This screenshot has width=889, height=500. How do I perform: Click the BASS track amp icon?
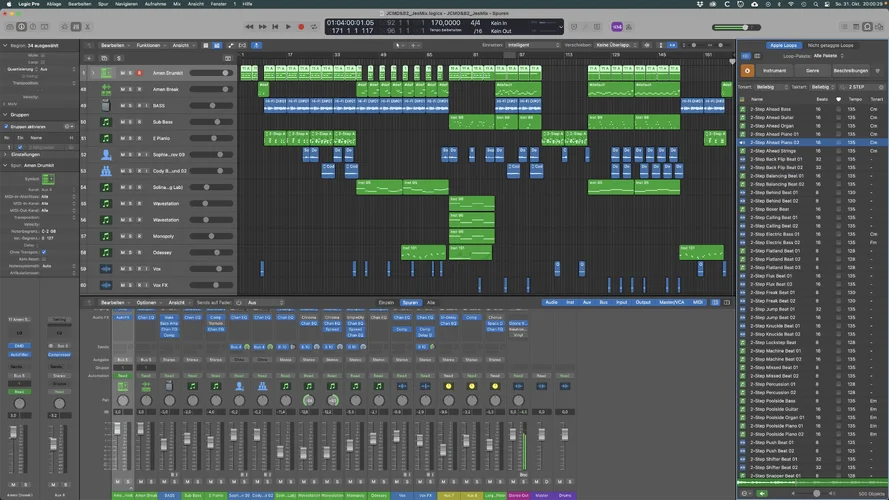106,106
